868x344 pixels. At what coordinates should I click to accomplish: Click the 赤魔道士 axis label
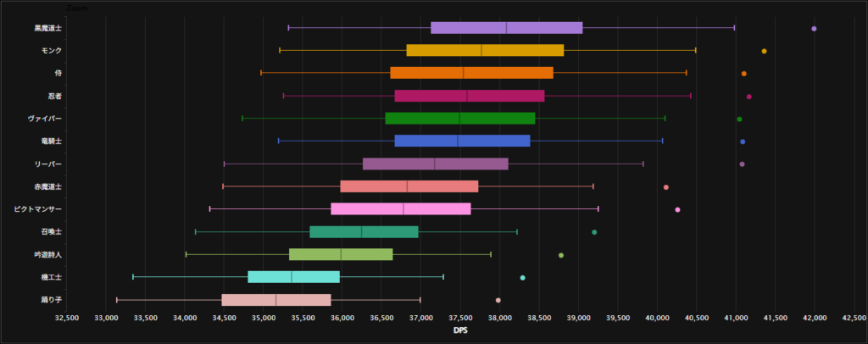point(47,186)
